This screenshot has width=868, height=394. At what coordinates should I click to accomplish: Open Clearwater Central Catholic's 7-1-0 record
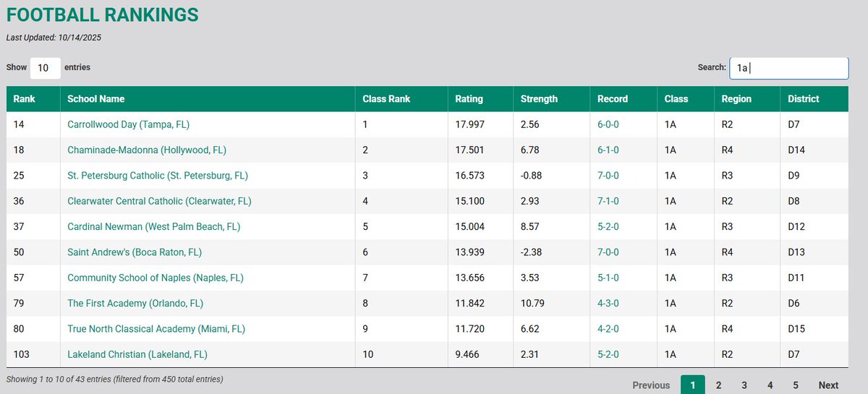point(608,201)
